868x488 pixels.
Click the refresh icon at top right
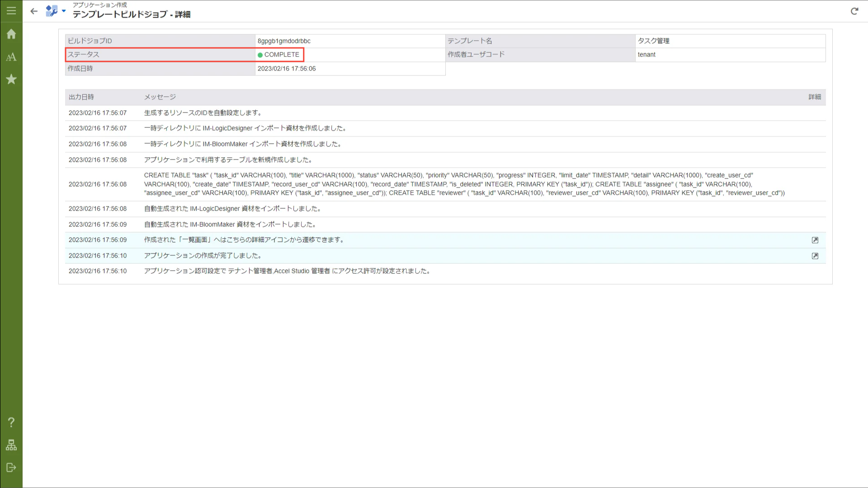pyautogui.click(x=854, y=11)
